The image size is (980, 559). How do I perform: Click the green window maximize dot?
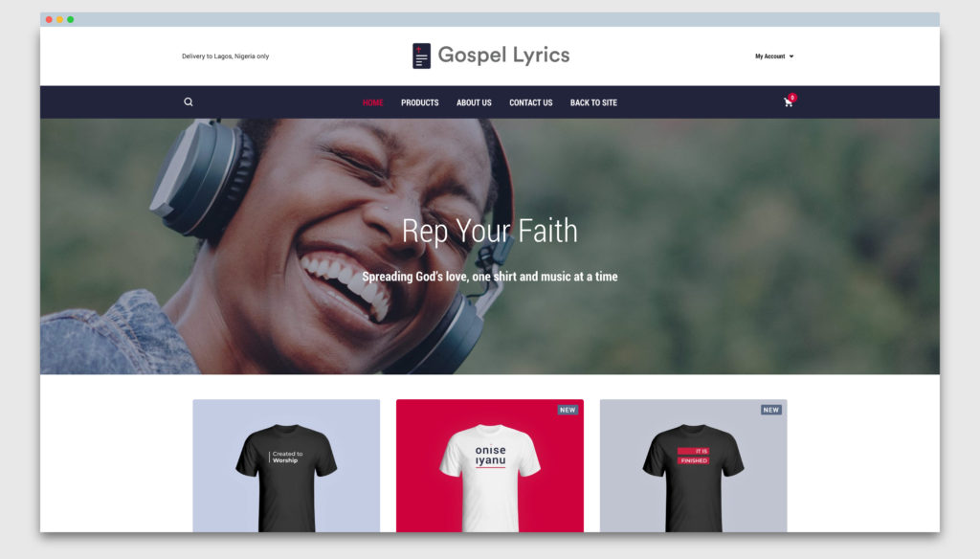click(x=71, y=19)
